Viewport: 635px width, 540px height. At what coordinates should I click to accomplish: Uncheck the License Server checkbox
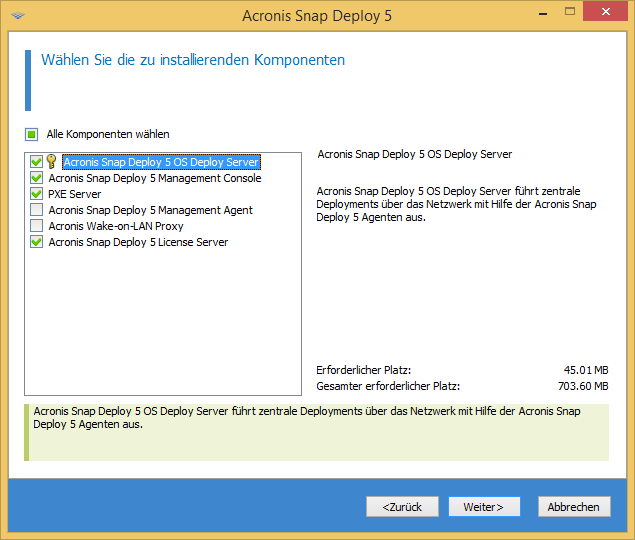[36, 242]
